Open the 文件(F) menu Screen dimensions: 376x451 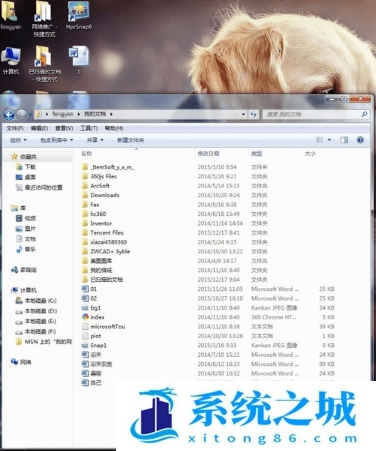(15, 128)
